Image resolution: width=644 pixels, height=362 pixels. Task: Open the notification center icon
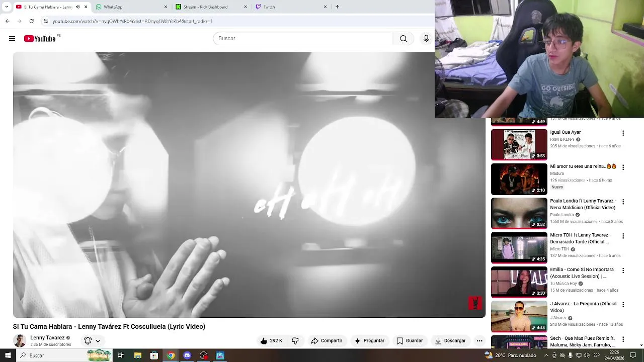point(633,355)
